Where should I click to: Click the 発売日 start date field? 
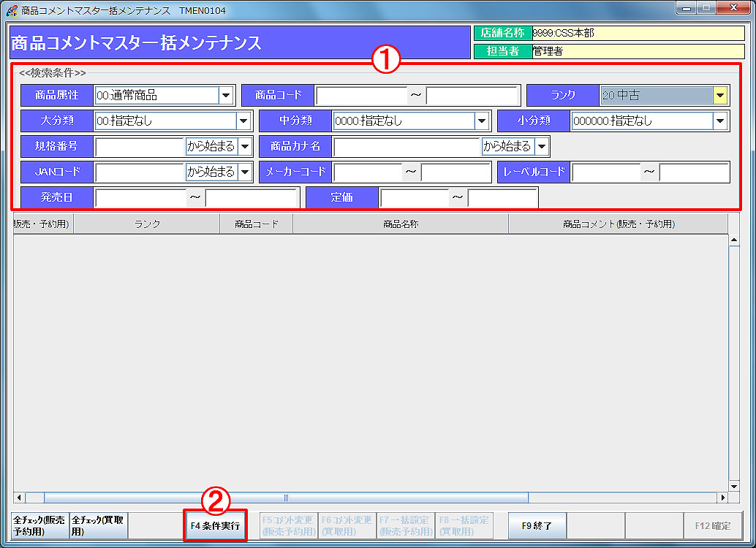tap(140, 198)
